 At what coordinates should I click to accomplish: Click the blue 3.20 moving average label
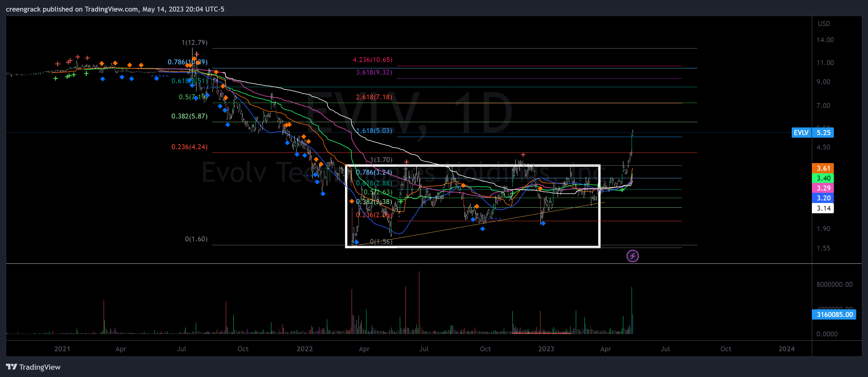pyautogui.click(x=823, y=198)
